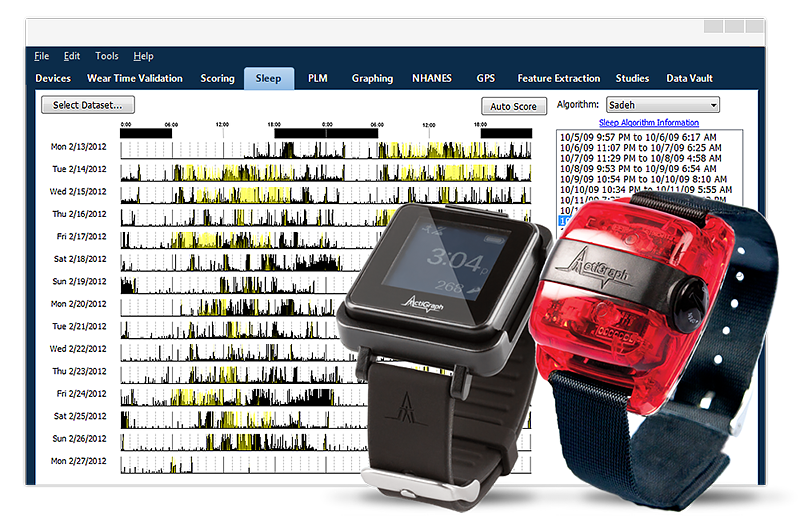Screen dimensions: 800x516
Task: Click the Wed 2/22/2012 row label
Action: coord(78,349)
